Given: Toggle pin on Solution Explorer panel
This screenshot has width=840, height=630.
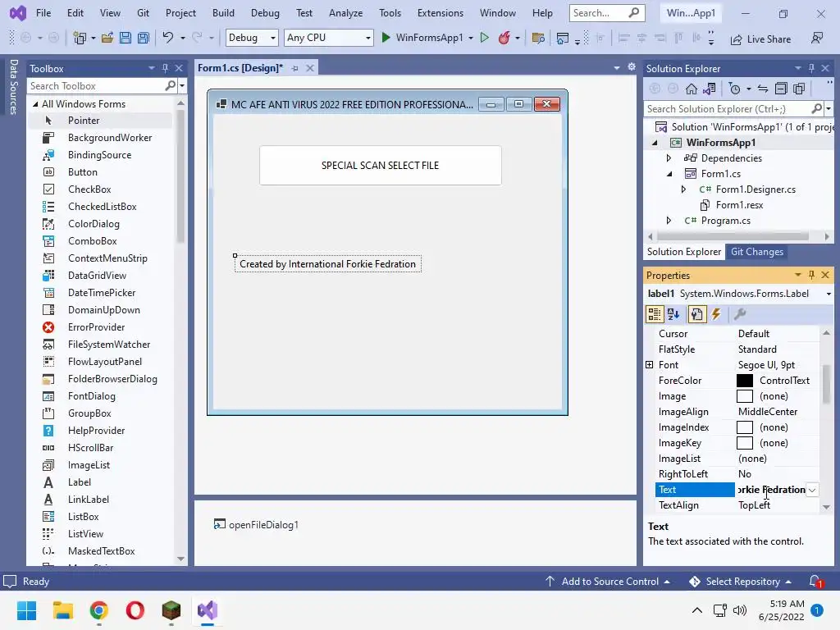Looking at the screenshot, I should coord(811,68).
